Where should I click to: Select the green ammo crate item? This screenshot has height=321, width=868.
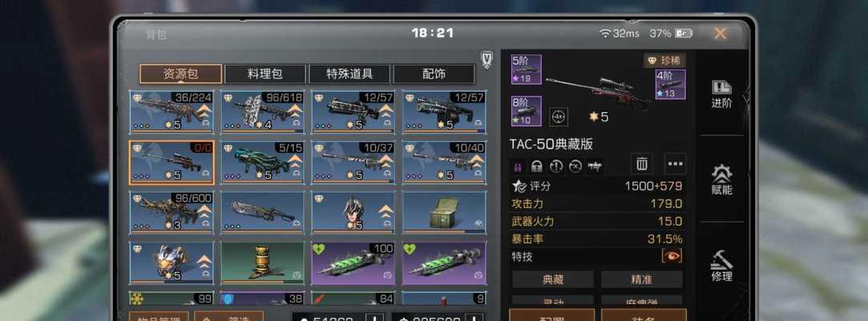pyautogui.click(x=445, y=213)
